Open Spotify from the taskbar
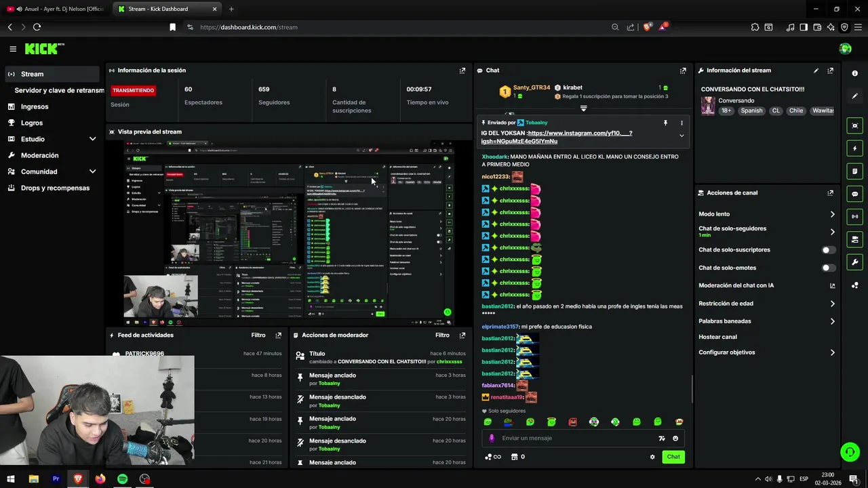868x488 pixels. coord(123,479)
